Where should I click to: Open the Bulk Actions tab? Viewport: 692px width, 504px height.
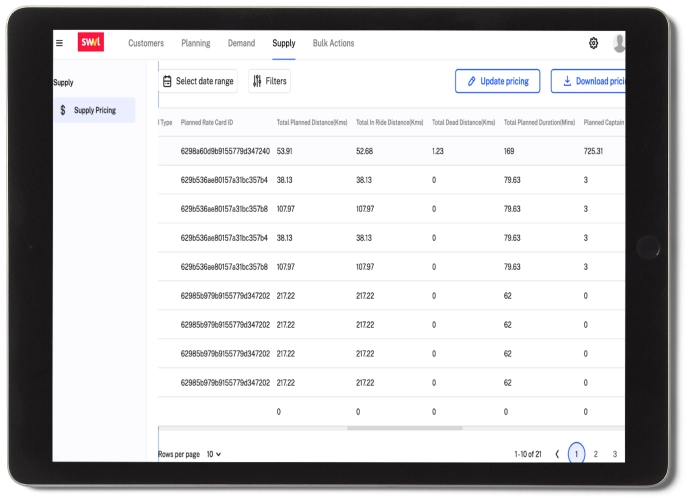tap(333, 43)
